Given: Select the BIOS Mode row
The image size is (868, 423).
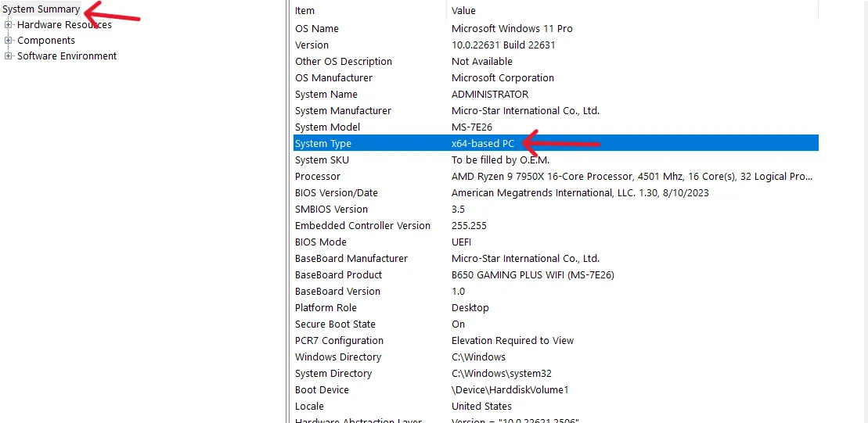Looking at the screenshot, I should click(x=321, y=242).
